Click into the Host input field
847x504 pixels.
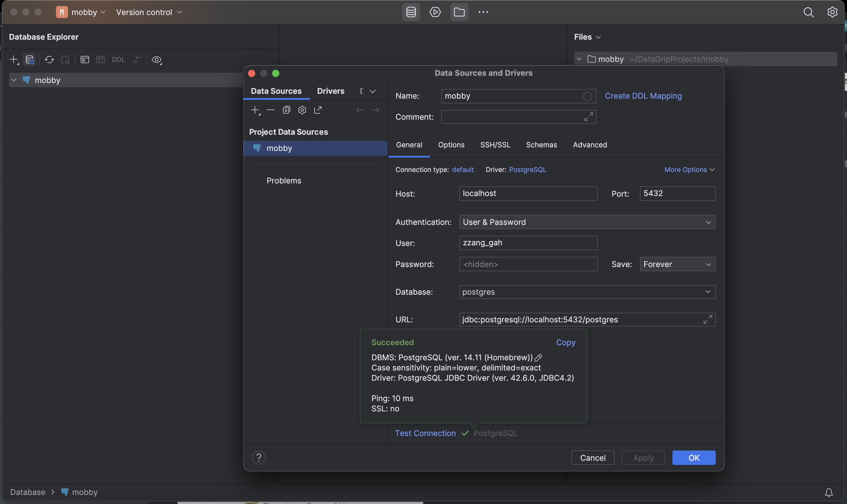528,194
